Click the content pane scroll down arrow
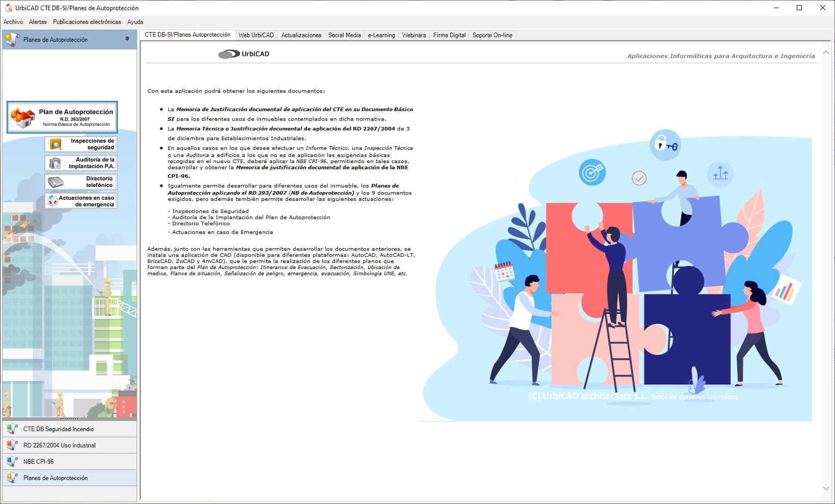This screenshot has height=504, width=835. 826,488
